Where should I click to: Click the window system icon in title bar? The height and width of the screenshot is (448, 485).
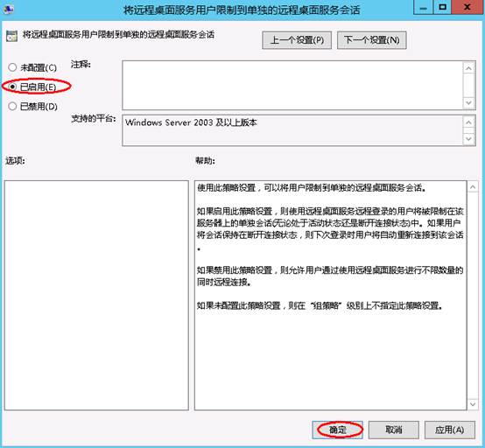tap(9, 10)
